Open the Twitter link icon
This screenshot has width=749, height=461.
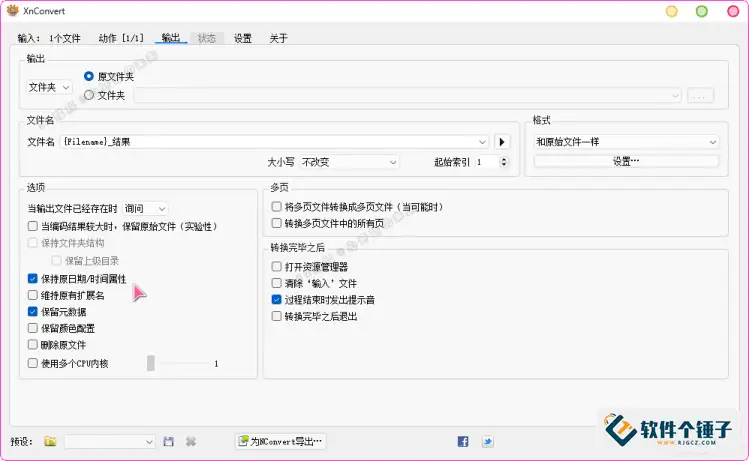coord(487,441)
